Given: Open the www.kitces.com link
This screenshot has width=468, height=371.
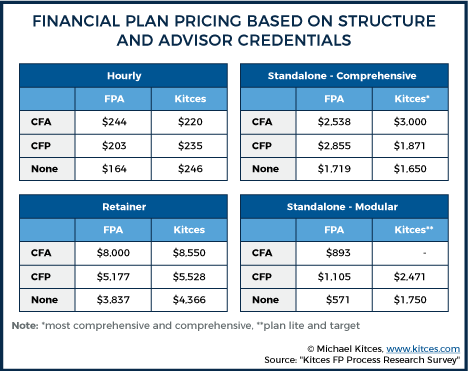Looking at the screenshot, I should click(423, 349).
